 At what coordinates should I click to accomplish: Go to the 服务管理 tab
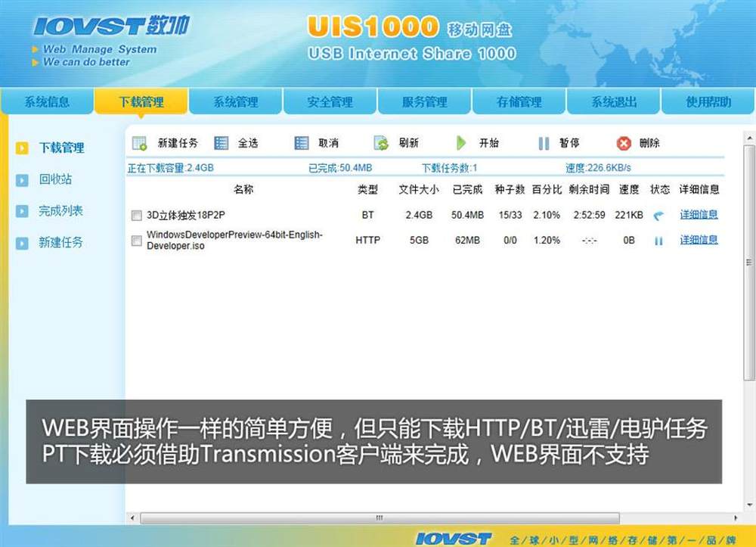point(425,101)
